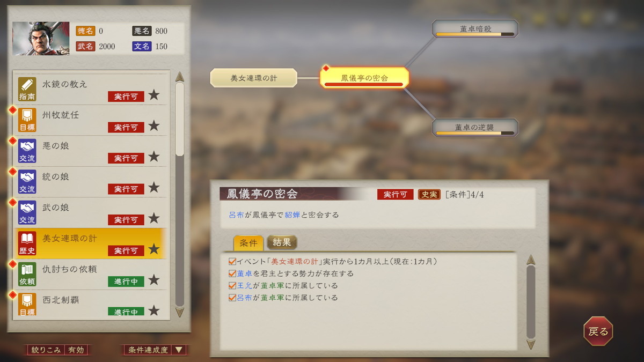
Task: Select the 董卓暗殺 node progress bar
Action: pyautogui.click(x=475, y=34)
